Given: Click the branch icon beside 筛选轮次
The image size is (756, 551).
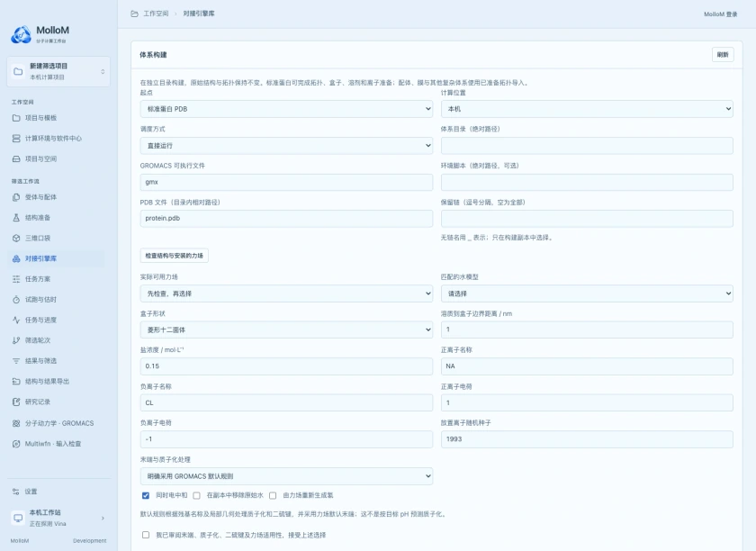Looking at the screenshot, I should click(16, 340).
